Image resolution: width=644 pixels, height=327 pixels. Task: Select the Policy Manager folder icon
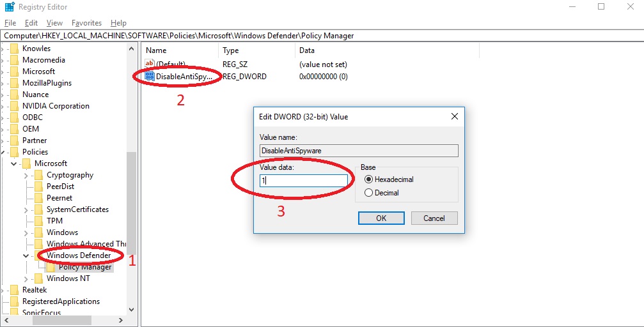coord(51,267)
